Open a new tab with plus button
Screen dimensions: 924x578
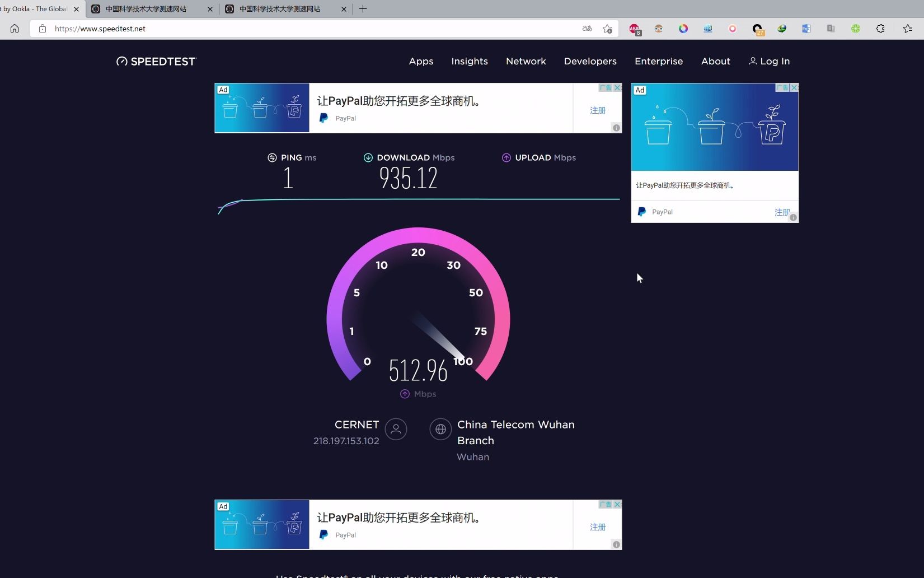pos(363,9)
